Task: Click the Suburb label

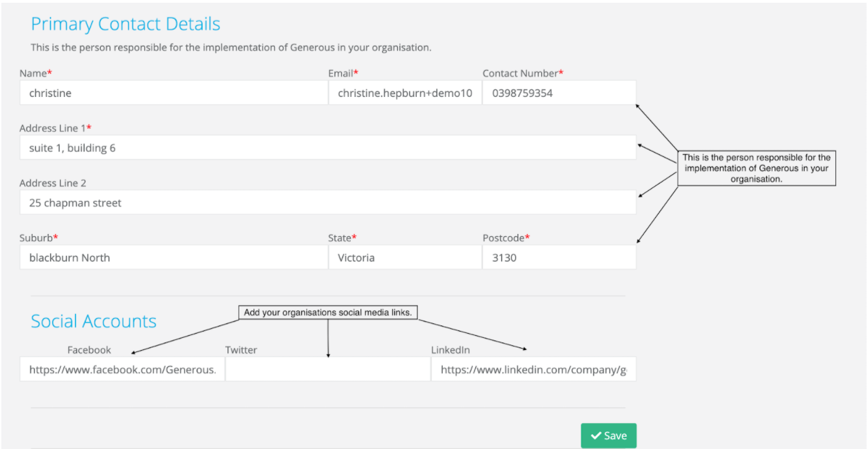Action: [39, 237]
